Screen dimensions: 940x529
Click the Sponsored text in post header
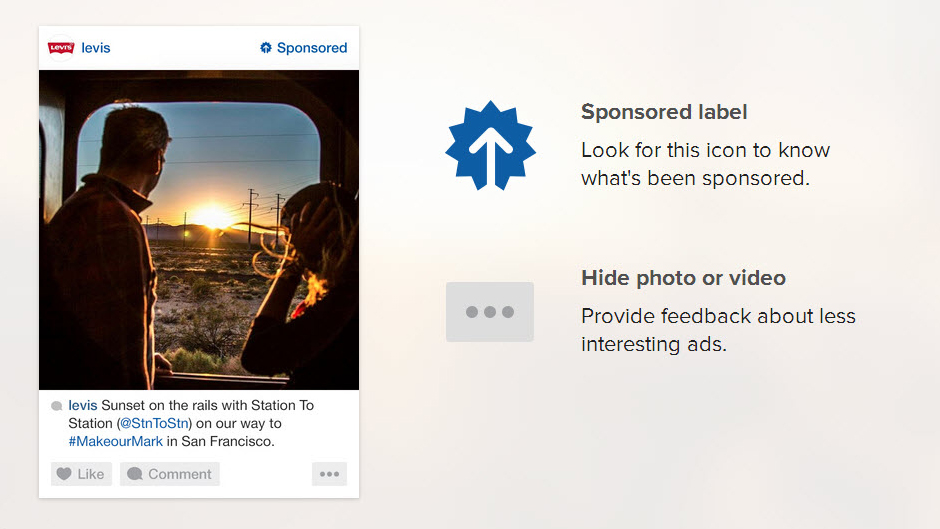(x=312, y=48)
